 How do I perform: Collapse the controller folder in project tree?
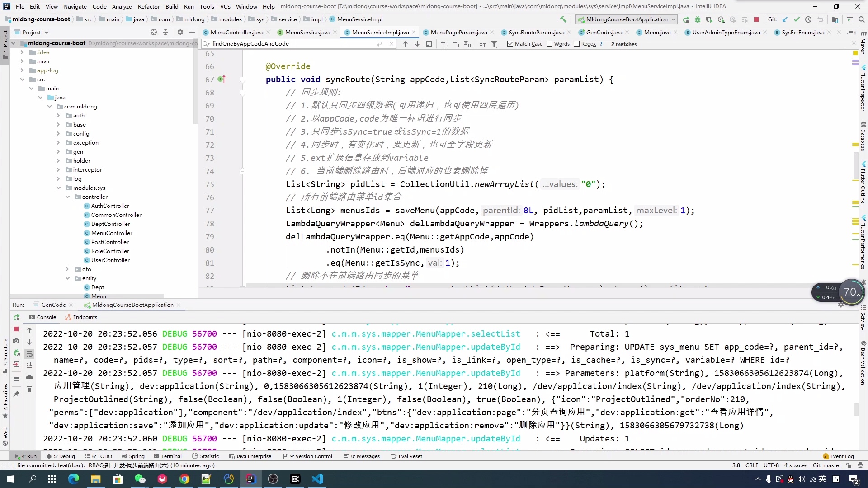(x=67, y=197)
